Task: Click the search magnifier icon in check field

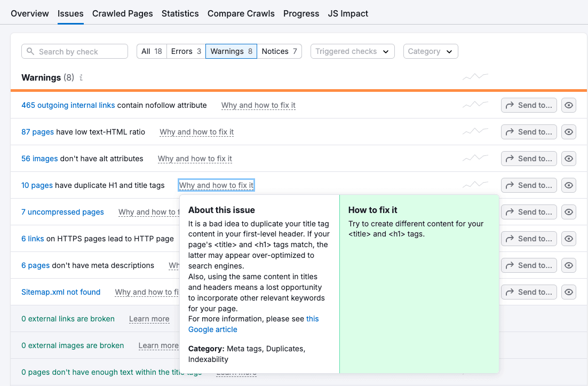Action: click(x=30, y=52)
